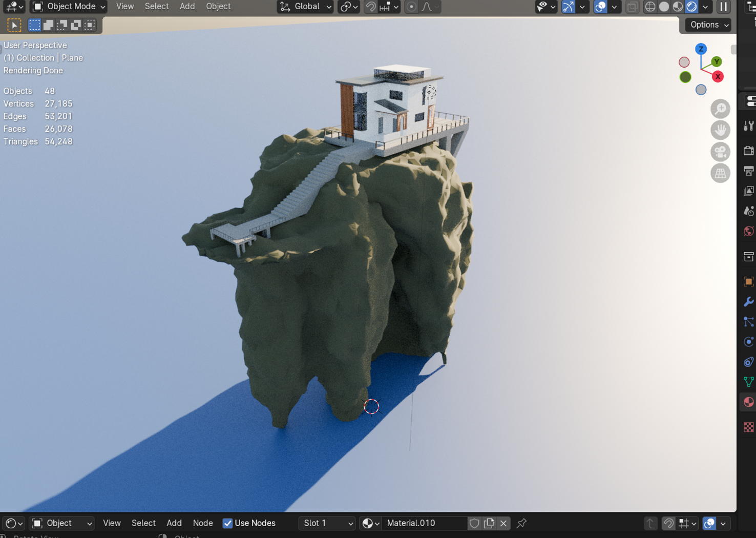Open the Collection properties tab
756x538 pixels.
coord(749,256)
